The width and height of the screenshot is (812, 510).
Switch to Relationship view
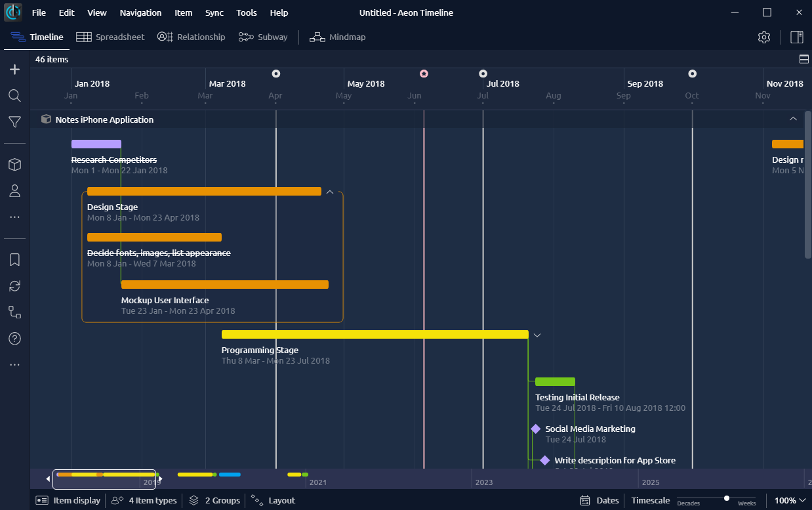(x=191, y=37)
